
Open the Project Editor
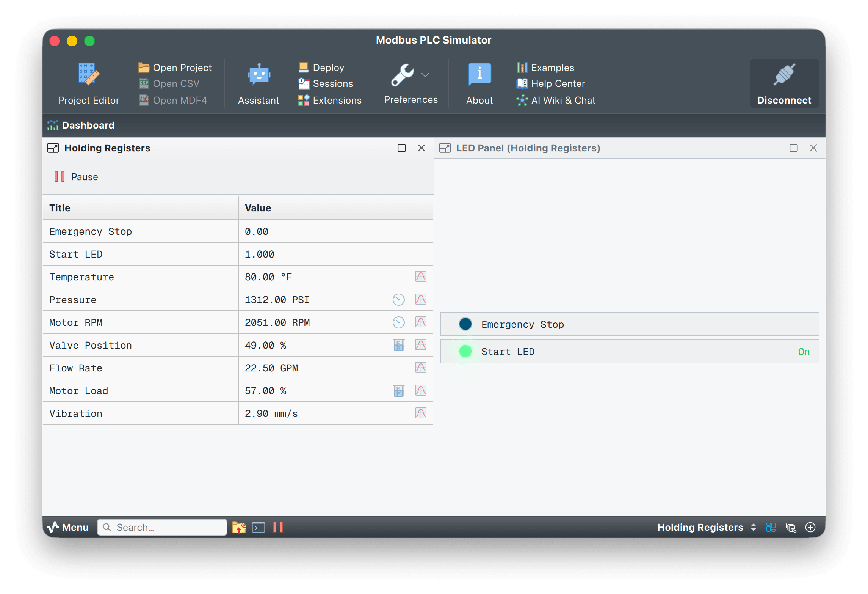pos(88,84)
